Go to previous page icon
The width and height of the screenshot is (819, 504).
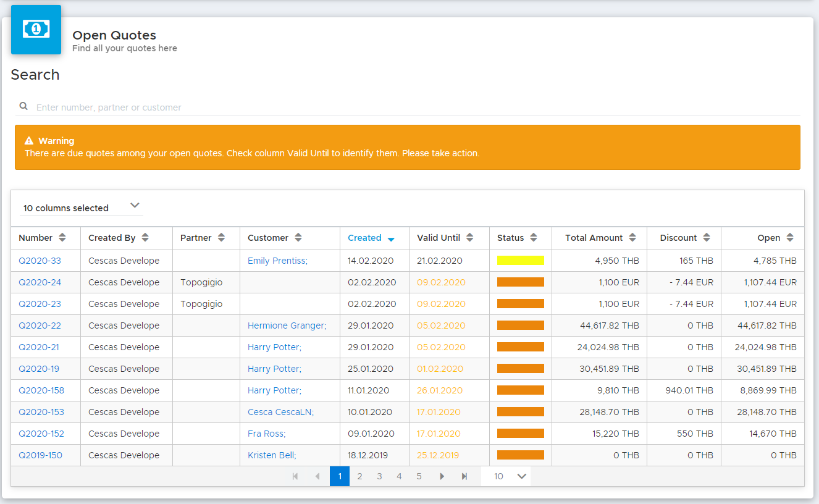click(317, 476)
